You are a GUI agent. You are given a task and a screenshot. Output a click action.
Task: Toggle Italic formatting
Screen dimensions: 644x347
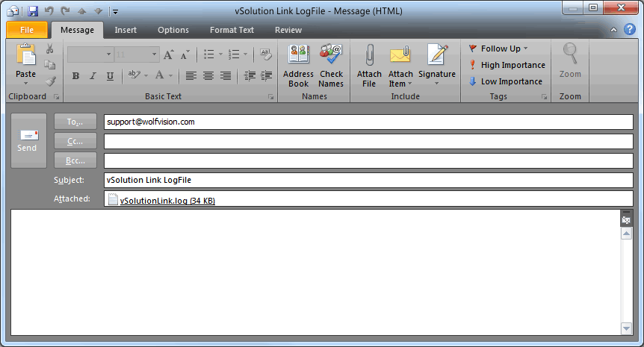(x=93, y=76)
